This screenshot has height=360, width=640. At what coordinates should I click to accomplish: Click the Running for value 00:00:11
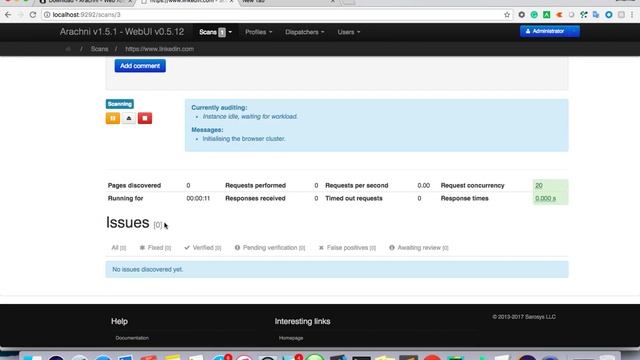click(x=198, y=198)
